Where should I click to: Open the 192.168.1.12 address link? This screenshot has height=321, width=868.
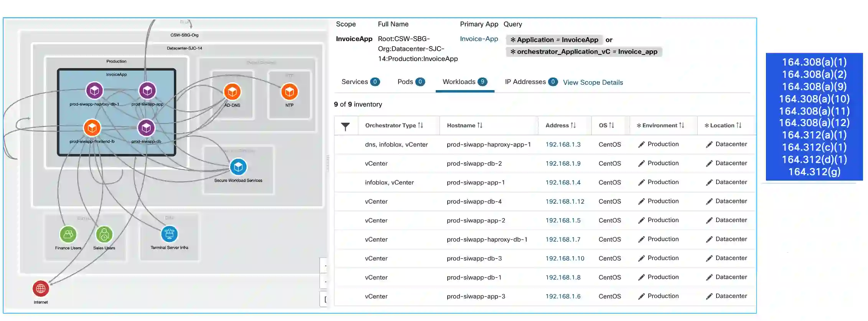click(565, 202)
